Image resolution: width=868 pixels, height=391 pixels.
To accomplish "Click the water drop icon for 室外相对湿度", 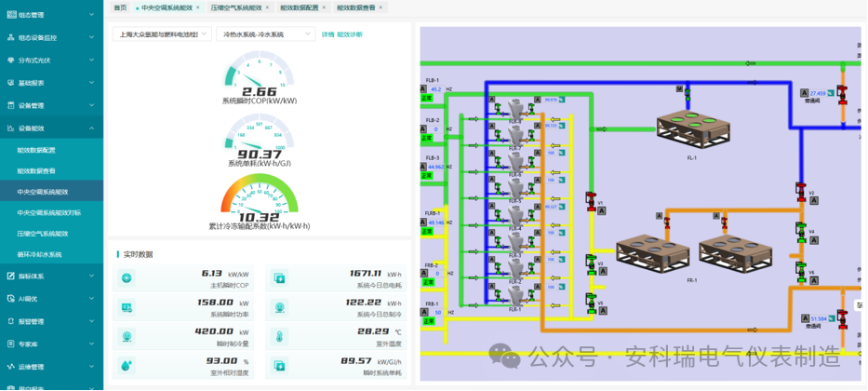I will point(127,365).
